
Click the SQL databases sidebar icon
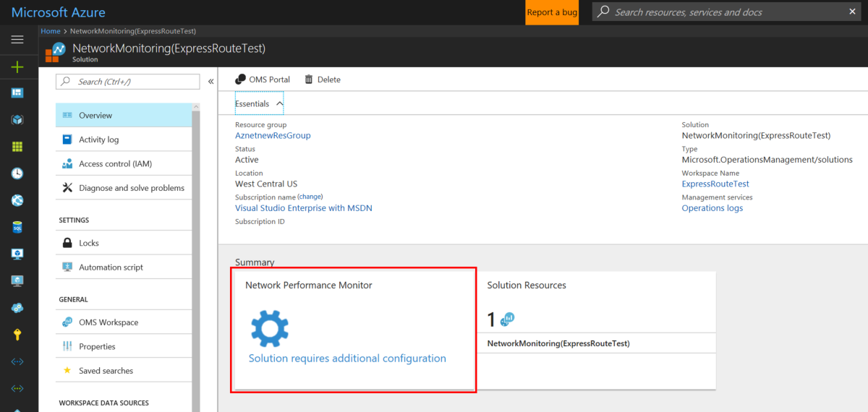pyautogui.click(x=17, y=227)
